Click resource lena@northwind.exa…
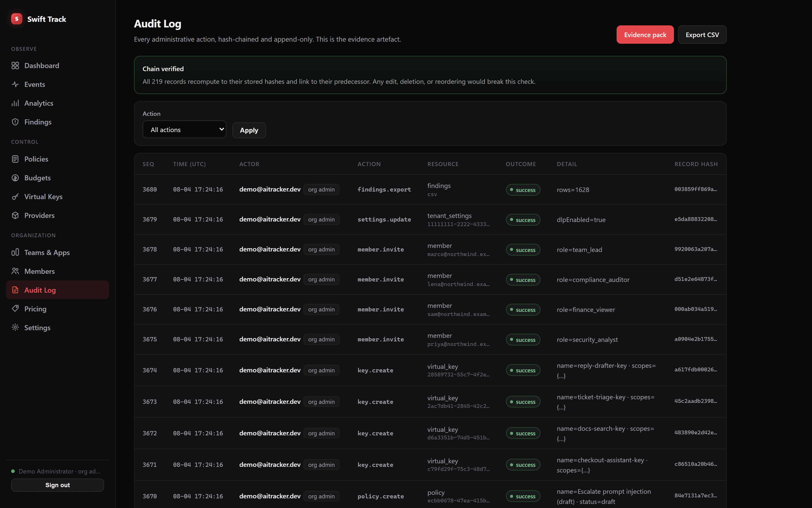Screen dimensions: 812x508 (458, 284)
